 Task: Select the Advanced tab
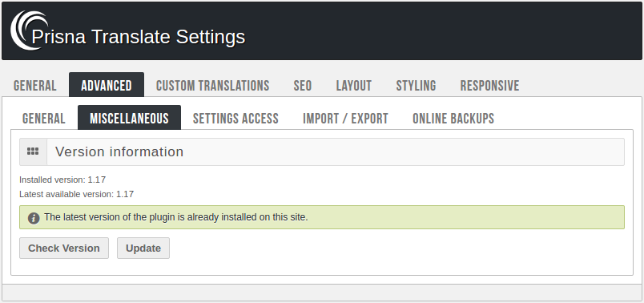pos(107,85)
